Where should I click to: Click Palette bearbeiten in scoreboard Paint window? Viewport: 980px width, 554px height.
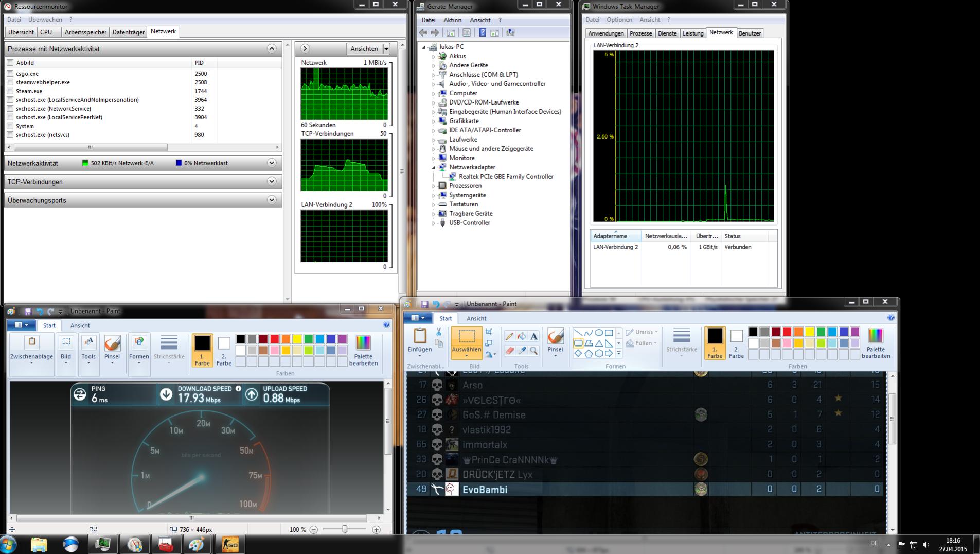pyautogui.click(x=876, y=343)
